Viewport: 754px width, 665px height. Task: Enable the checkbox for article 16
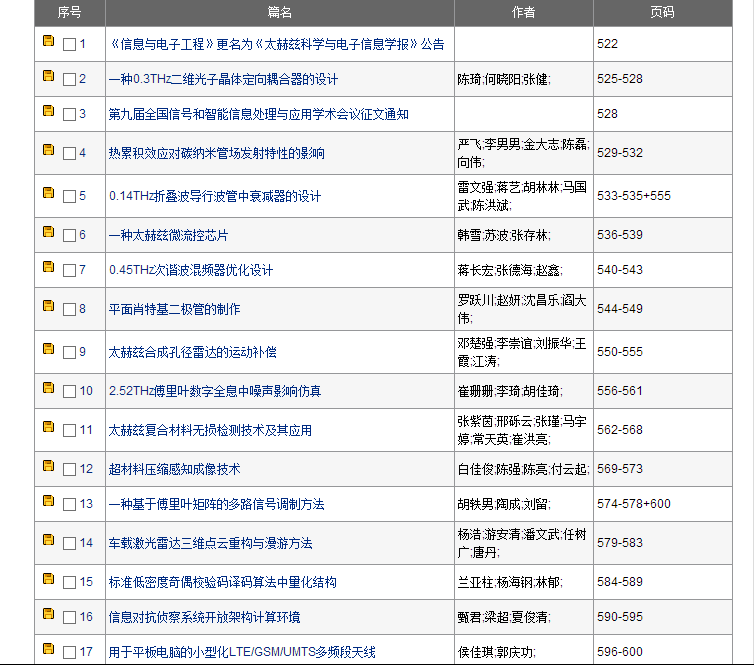tap(69, 618)
